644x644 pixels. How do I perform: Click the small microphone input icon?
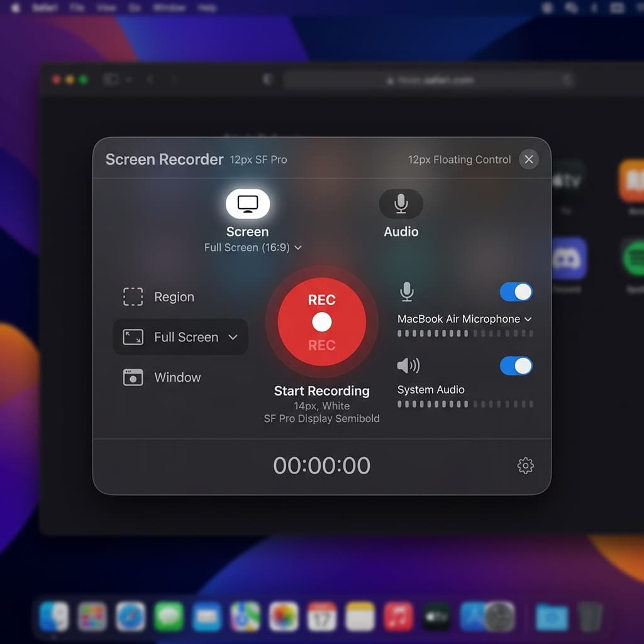tap(407, 291)
